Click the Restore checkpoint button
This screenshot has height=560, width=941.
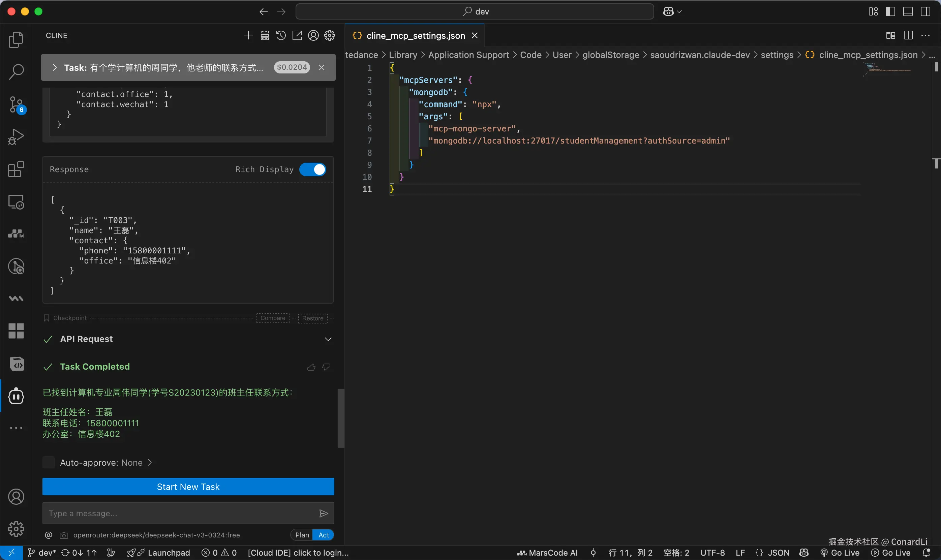click(312, 318)
